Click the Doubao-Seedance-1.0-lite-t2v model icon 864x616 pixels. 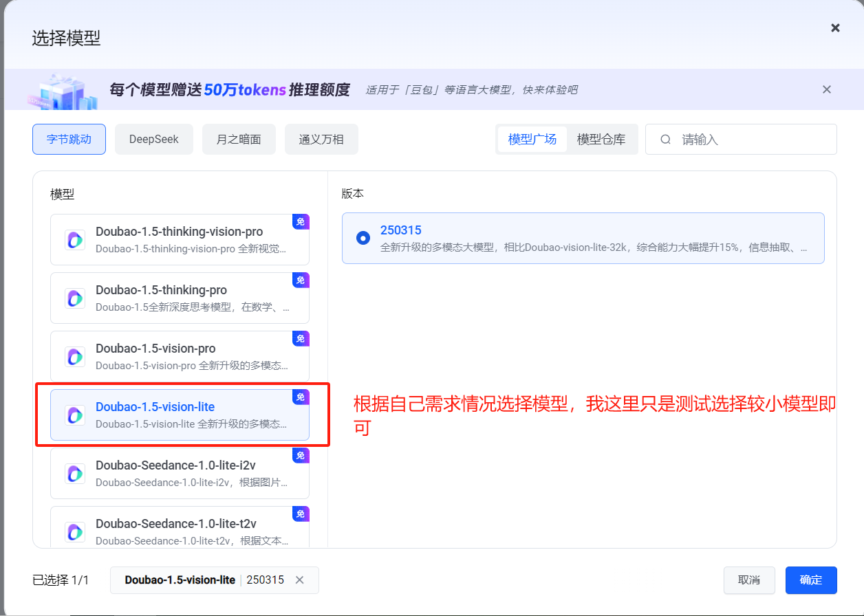[x=75, y=531]
